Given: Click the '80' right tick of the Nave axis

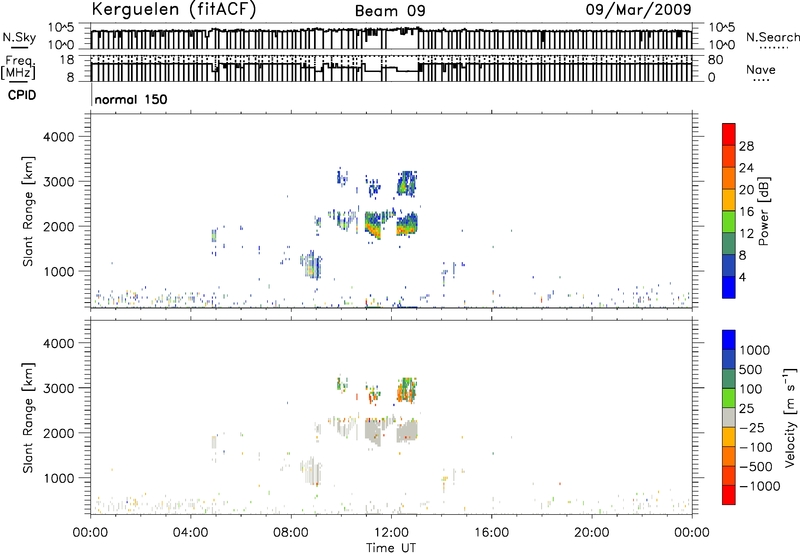Looking at the screenshot, I should pyautogui.click(x=715, y=60).
